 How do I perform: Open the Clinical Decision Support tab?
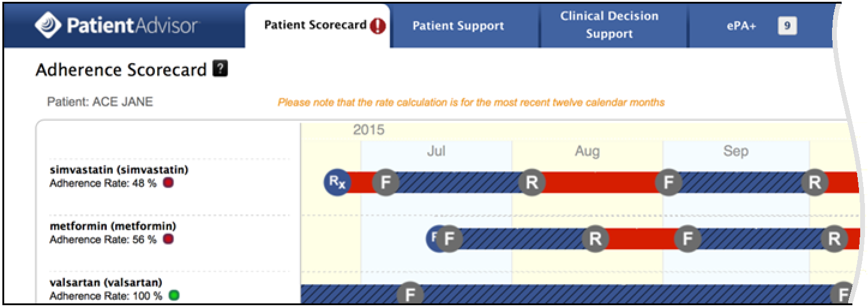[x=609, y=26]
